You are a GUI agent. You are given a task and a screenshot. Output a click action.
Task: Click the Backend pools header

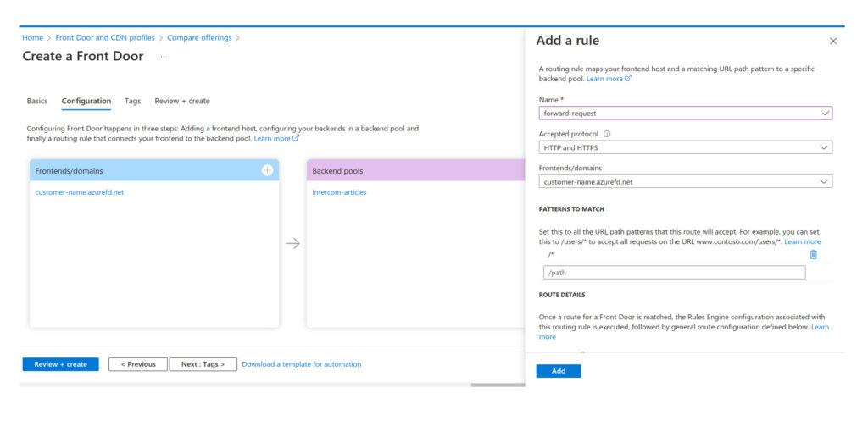(415, 170)
